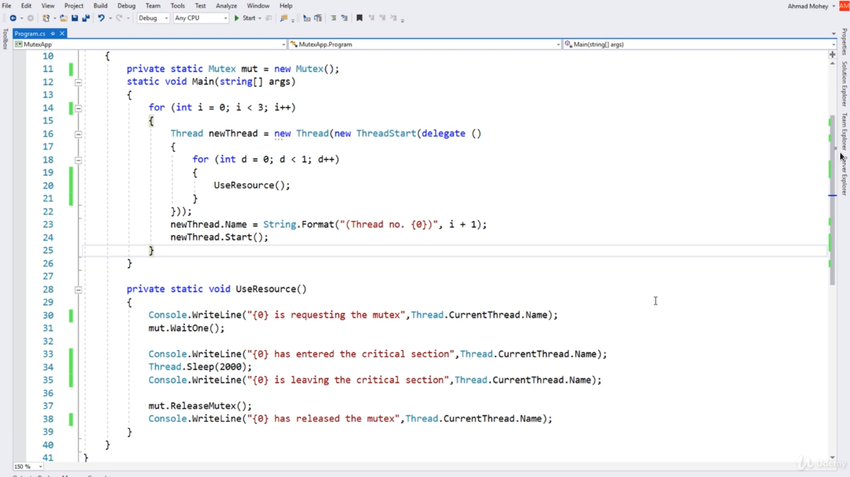
Task: Open the Solution Explorer side tab
Action: [x=844, y=84]
